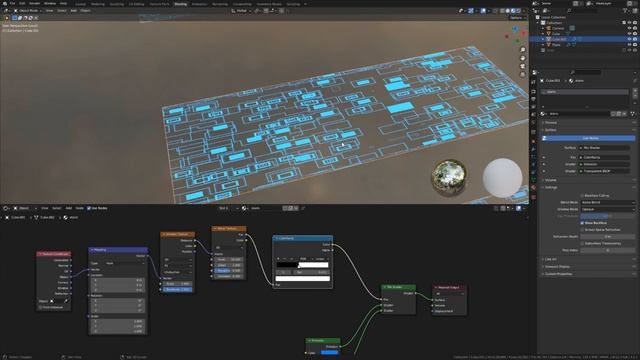
Task: Enable Subsurface Translucency checkbox
Action: (x=582, y=243)
